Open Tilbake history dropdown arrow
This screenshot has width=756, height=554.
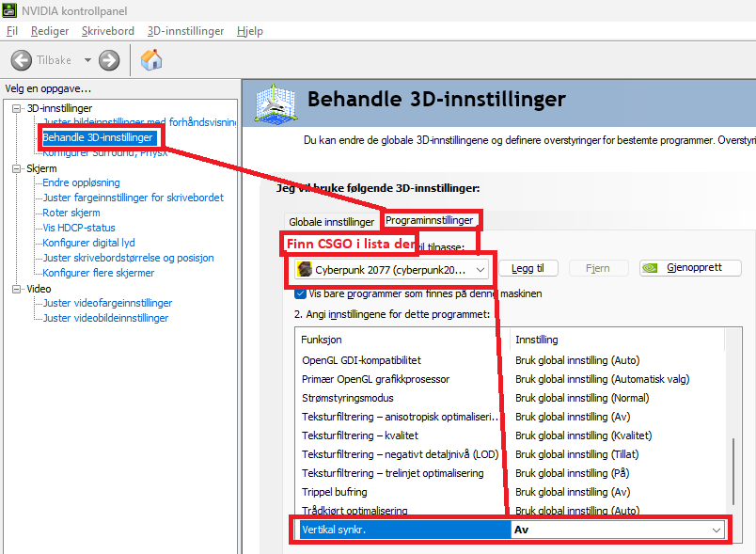(x=87, y=60)
